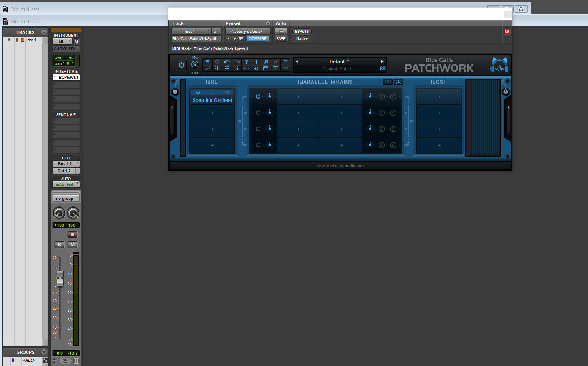This screenshot has height=366, width=588.
Task: Click the Inst 1 volume fader handle
Action: 60,279
